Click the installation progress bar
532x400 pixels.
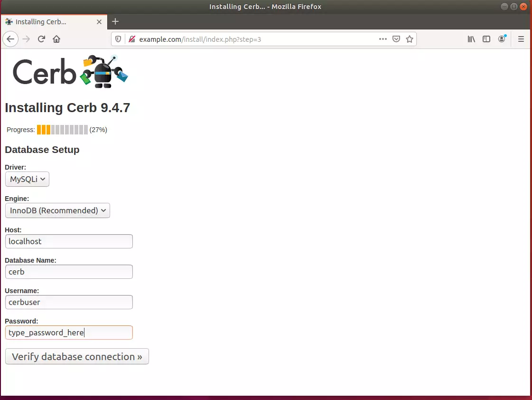point(62,130)
